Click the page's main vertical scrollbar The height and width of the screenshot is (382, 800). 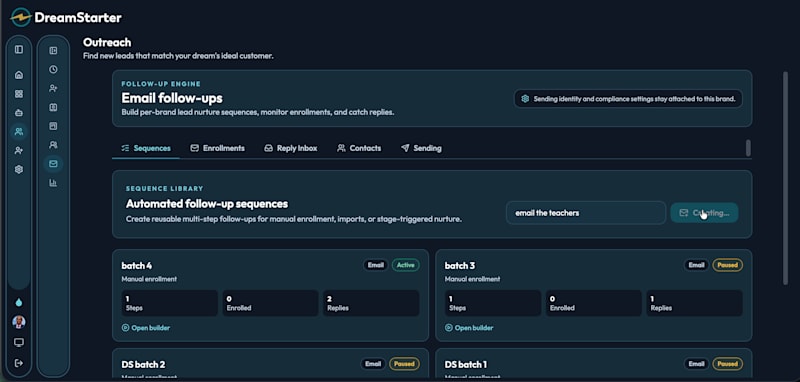[x=786, y=177]
